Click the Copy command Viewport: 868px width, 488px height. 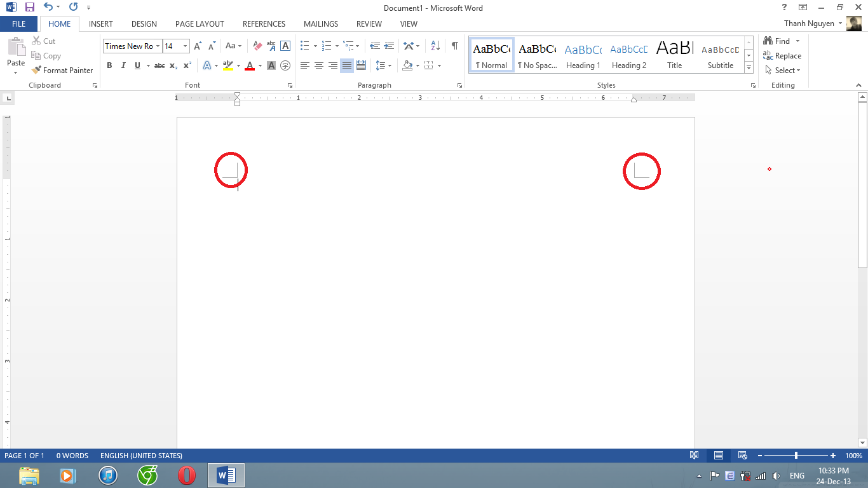46,56
